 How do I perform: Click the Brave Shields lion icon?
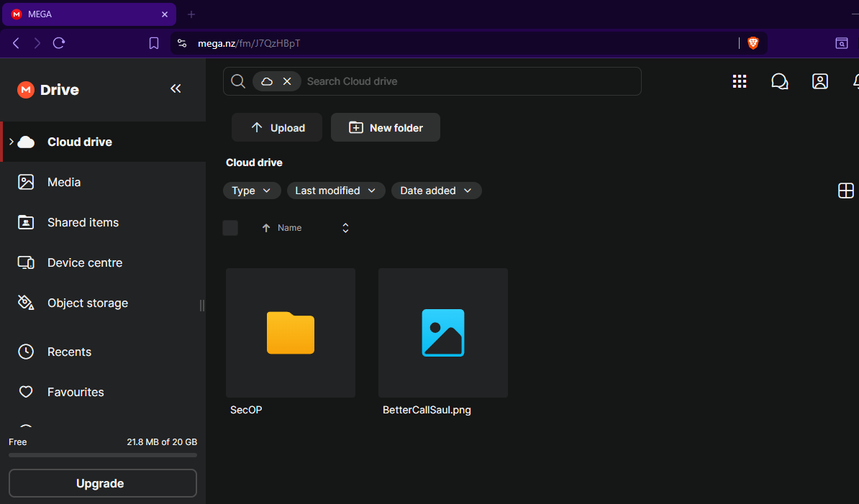click(753, 43)
